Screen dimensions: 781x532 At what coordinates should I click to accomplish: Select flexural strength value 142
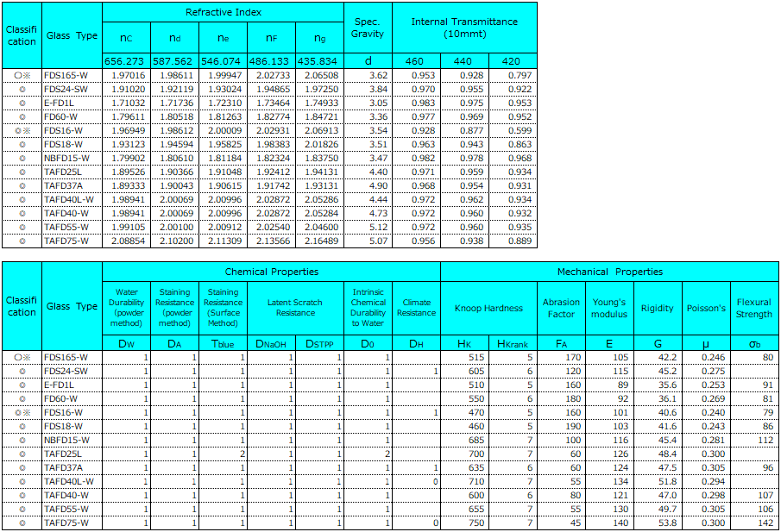(765, 523)
